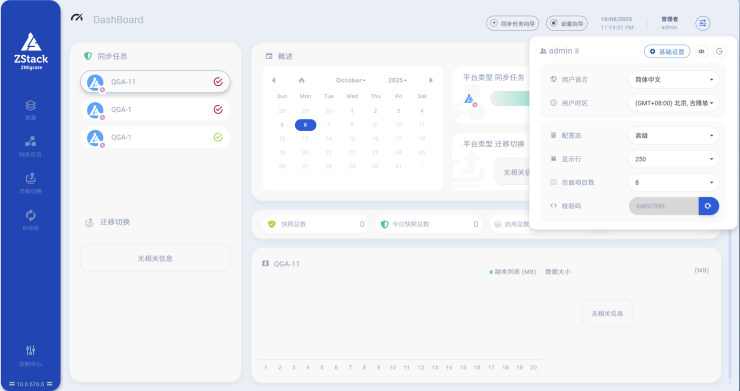Click the logout icon in the admin panel

pos(719,51)
